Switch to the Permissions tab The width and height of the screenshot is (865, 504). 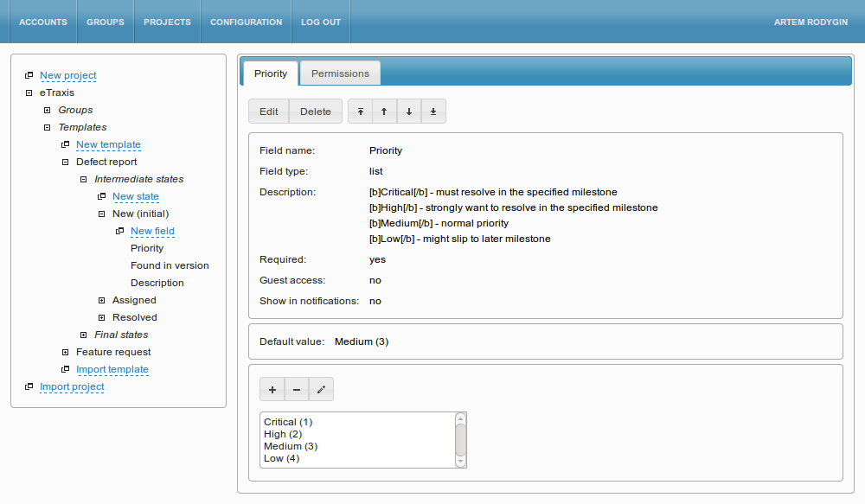[340, 73]
